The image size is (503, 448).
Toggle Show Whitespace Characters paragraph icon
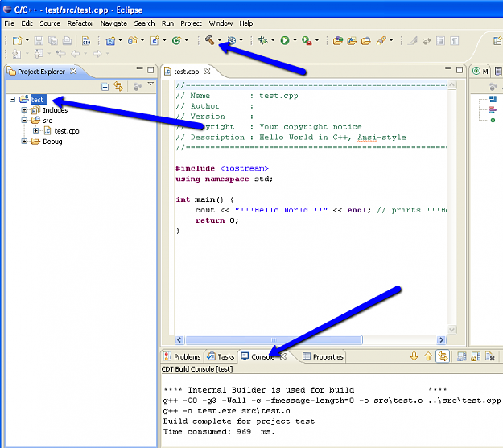(454, 41)
